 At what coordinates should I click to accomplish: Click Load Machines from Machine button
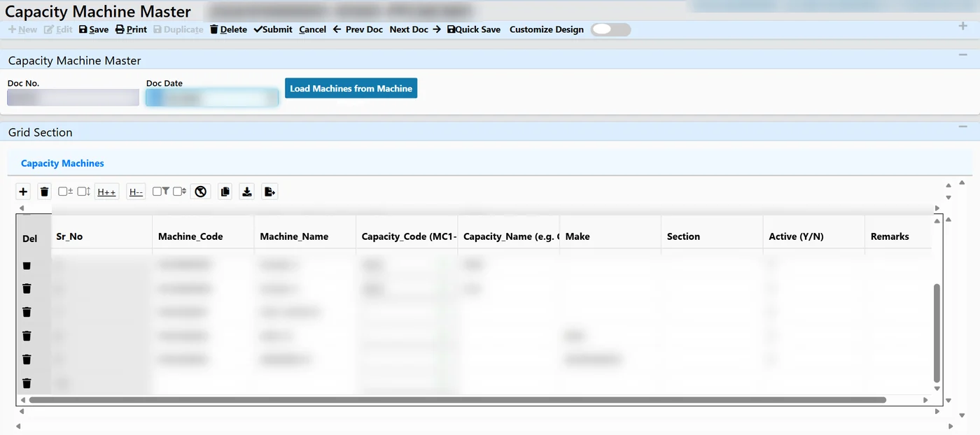coord(351,88)
